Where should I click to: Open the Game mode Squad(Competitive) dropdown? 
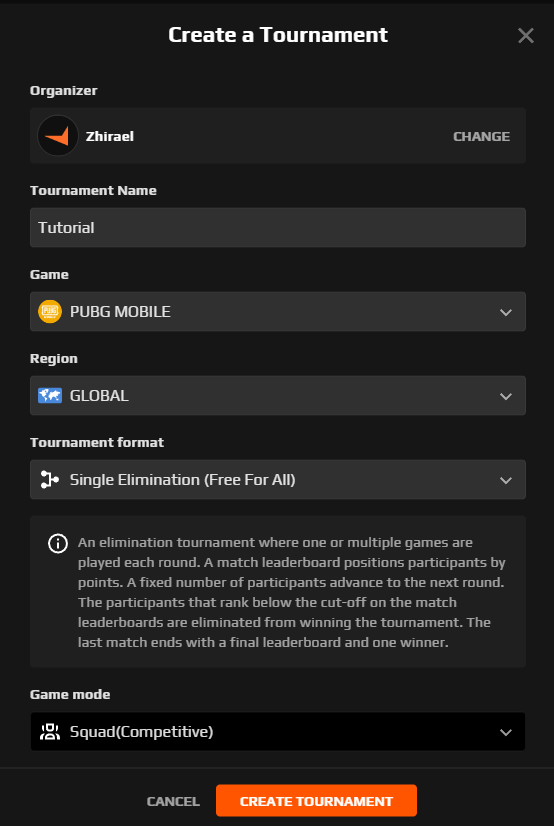pos(278,732)
